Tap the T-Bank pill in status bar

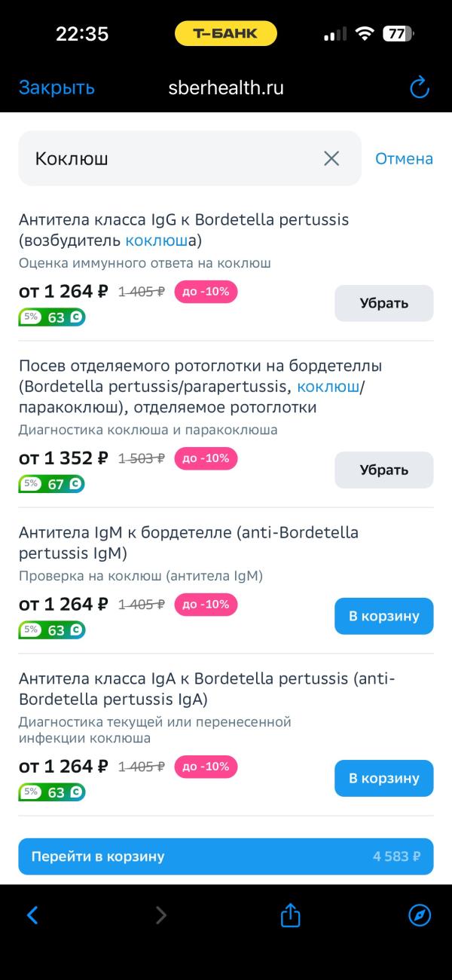[x=226, y=33]
